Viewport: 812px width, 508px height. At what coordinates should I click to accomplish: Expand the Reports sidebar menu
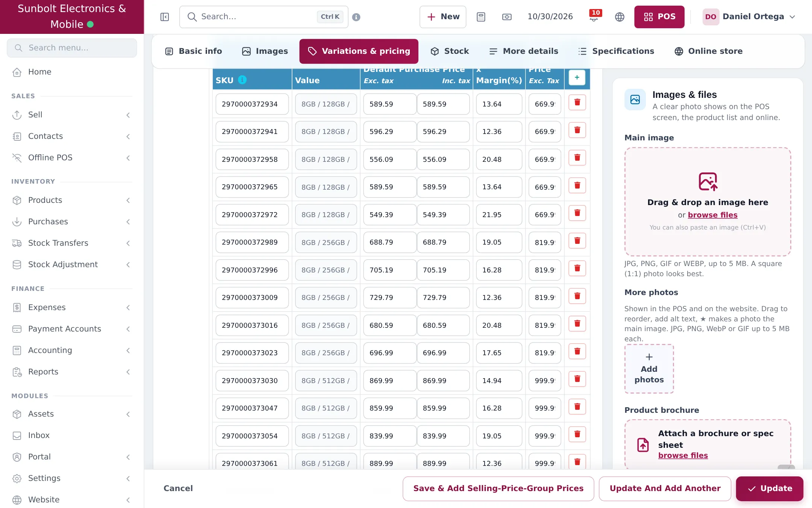click(72, 372)
